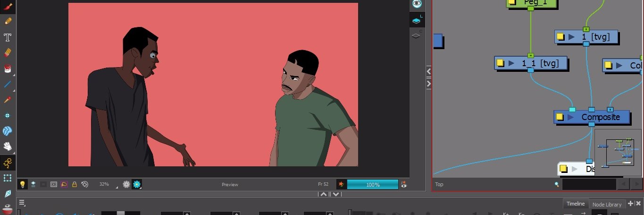
Task: Click the Fr 52 frame indicator
Action: [x=323, y=184]
